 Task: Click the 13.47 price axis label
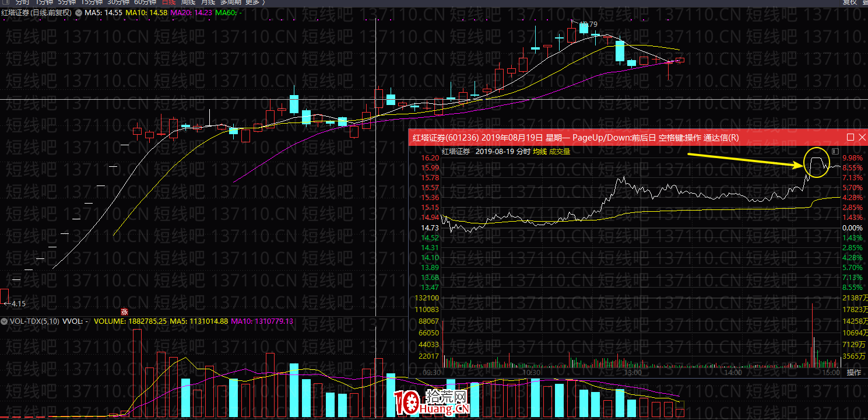coord(430,287)
